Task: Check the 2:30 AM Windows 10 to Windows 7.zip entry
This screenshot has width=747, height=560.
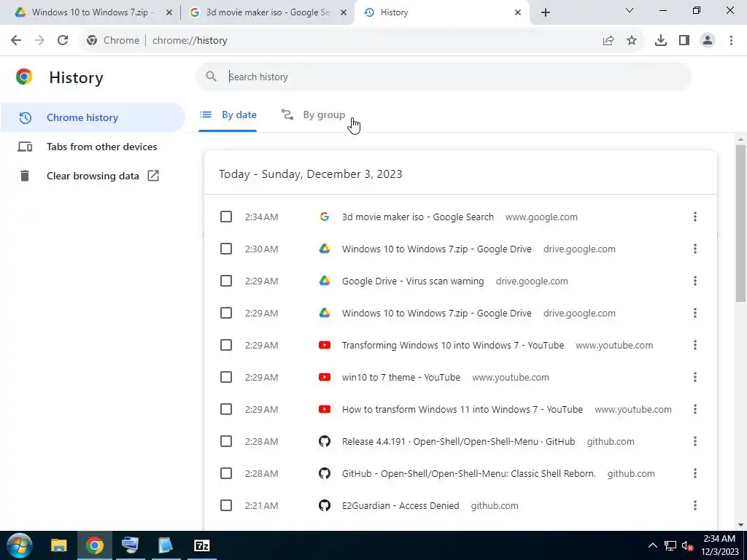Action: pyautogui.click(x=226, y=249)
